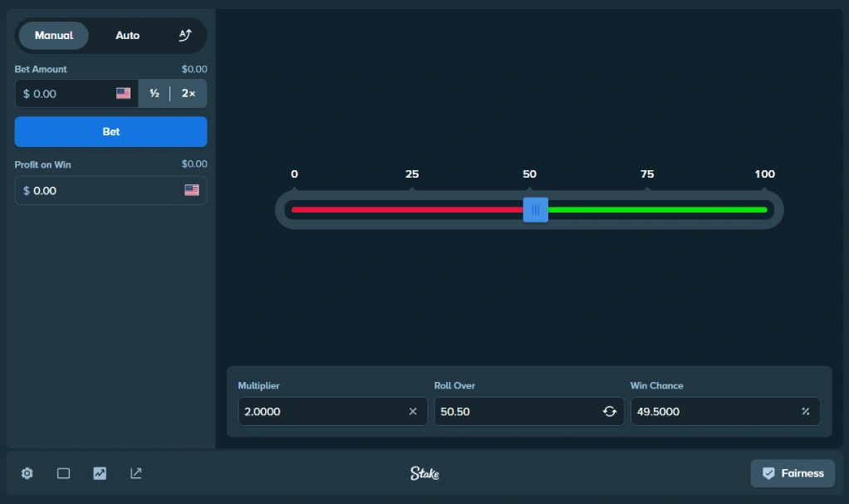
Task: Click the green portion of the roll slider
Action: point(657,210)
